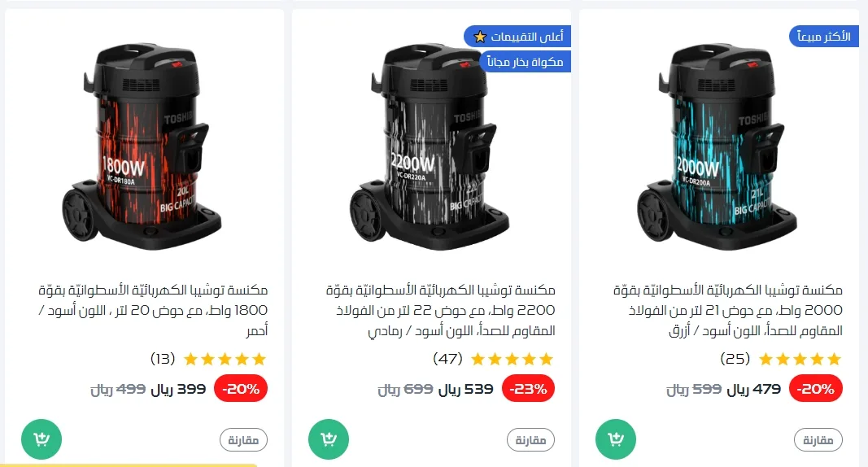Viewport: 868px width, 467px height.
Task: Open the 2200W black/grey vacuum title link
Action: (441, 310)
